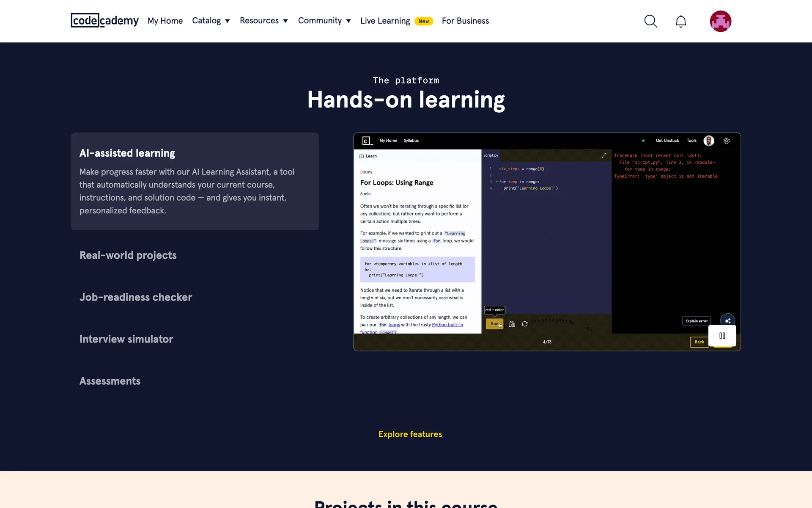Go to My Home
The height and width of the screenshot is (508, 812).
(165, 21)
